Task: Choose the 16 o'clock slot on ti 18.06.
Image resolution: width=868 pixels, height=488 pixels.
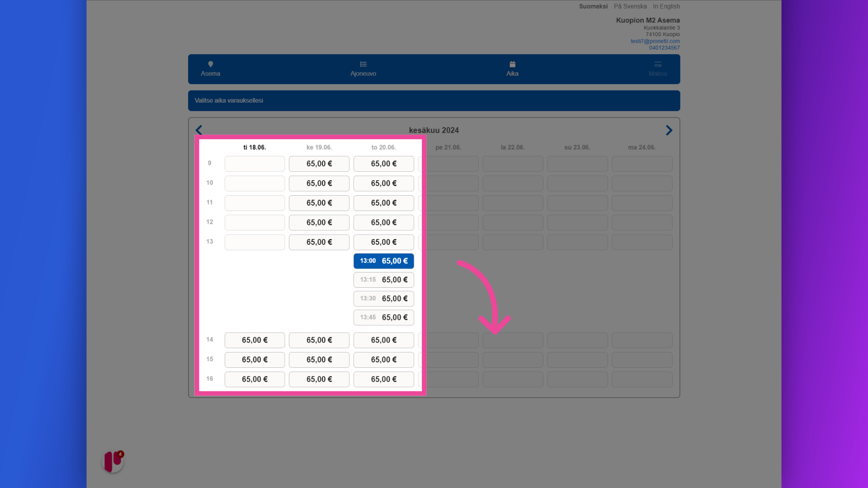Action: [x=255, y=380]
